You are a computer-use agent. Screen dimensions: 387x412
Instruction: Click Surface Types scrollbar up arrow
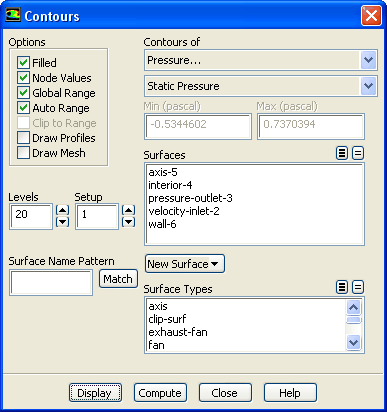pos(353,307)
